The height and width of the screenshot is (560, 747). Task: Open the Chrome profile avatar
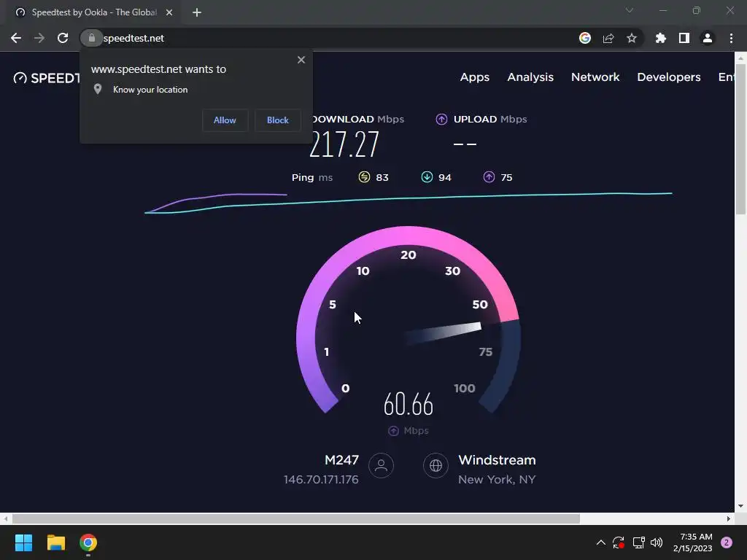click(x=708, y=38)
